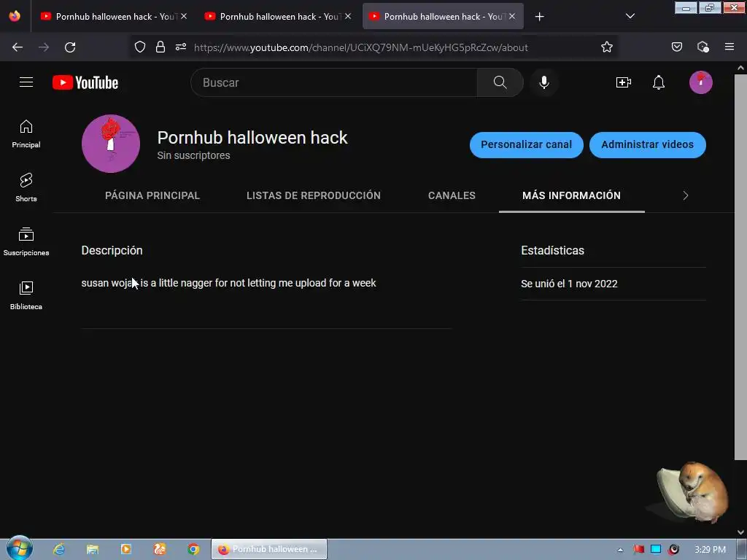Viewport: 747px width, 560px height.
Task: Open the tracking protection shield icon
Action: click(x=139, y=47)
